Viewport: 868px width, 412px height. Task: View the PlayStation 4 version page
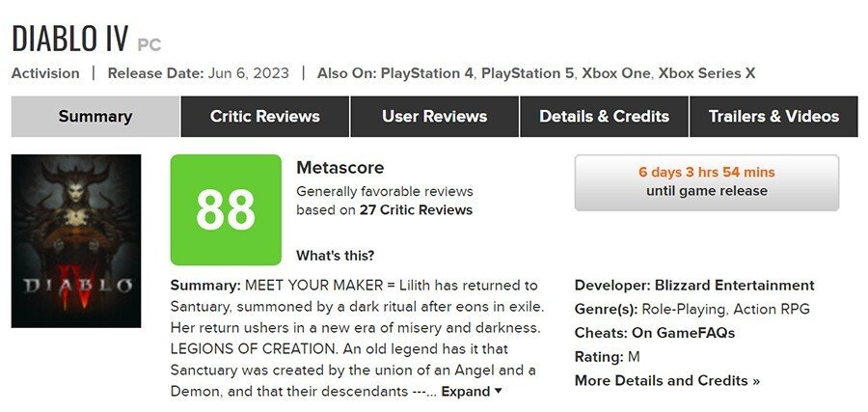(427, 73)
